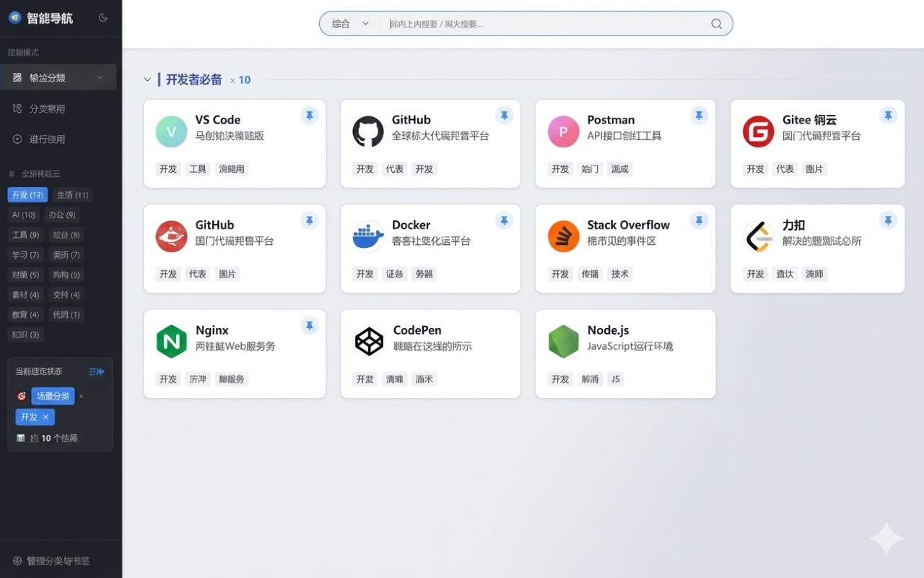Click the search input field
The height and width of the screenshot is (578, 924).
(x=546, y=24)
